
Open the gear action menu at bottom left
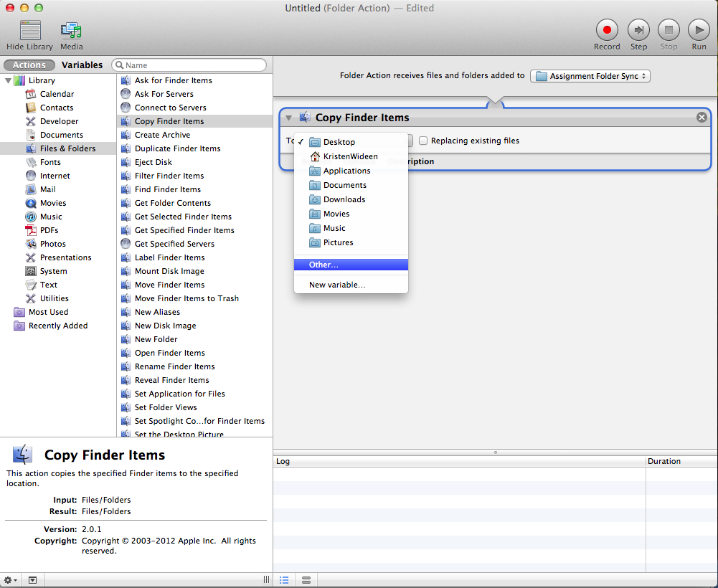tap(9, 579)
